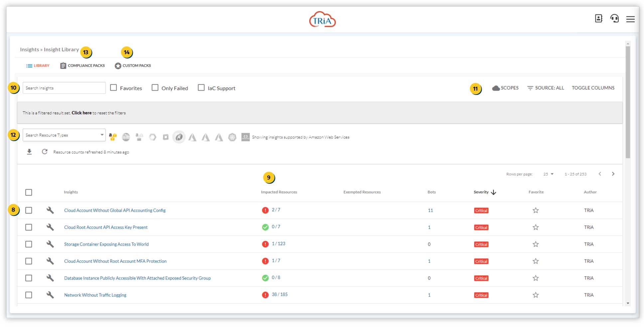Click the download insights icon

click(x=29, y=152)
